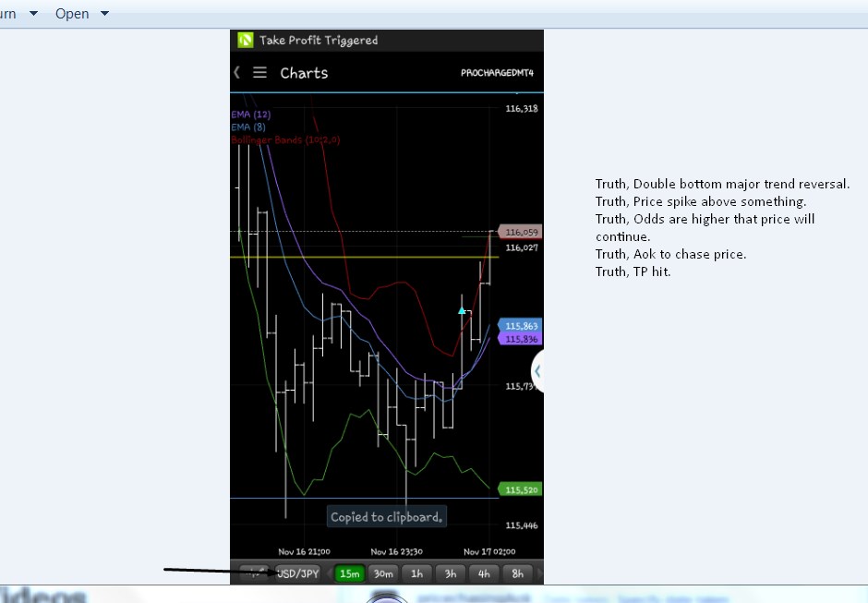Select the 15m timeframe
Viewport: 868px width, 603px height.
click(x=349, y=573)
